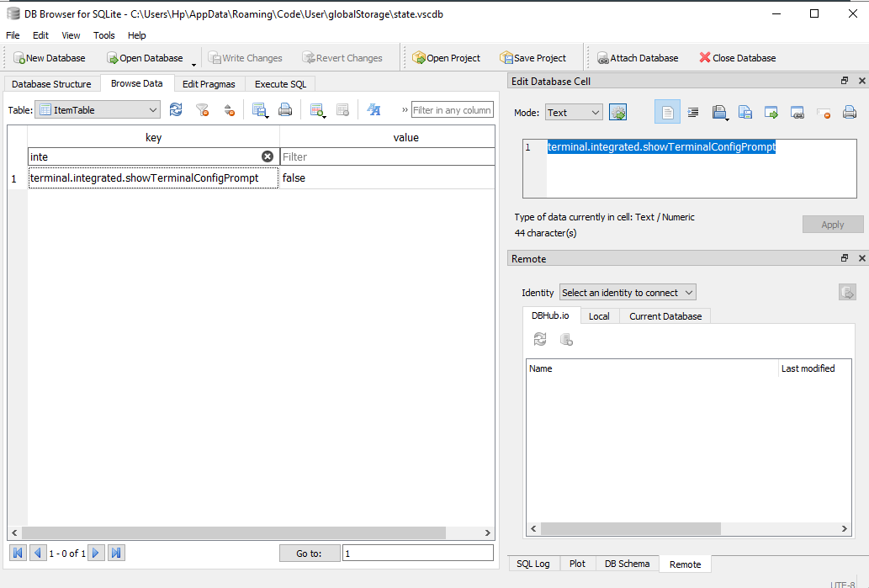Import cell data from a file
Viewport: 869px width, 588px height.
pyautogui.click(x=720, y=111)
